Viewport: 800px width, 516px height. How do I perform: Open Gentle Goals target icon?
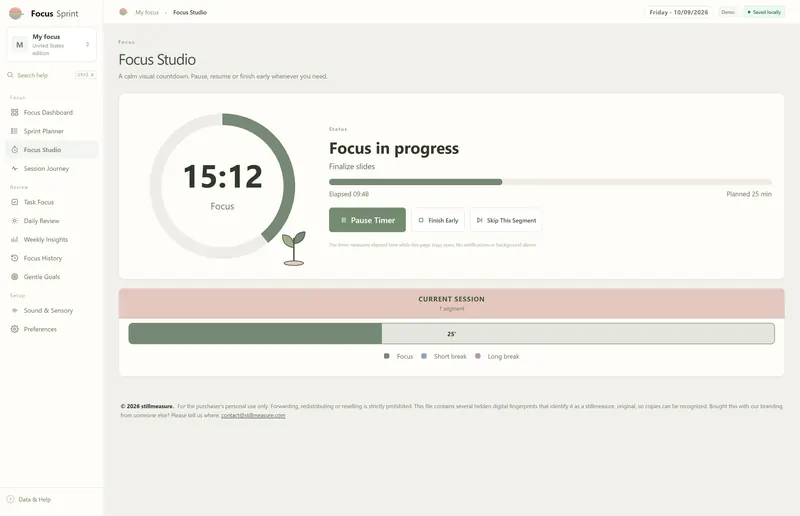(14, 277)
